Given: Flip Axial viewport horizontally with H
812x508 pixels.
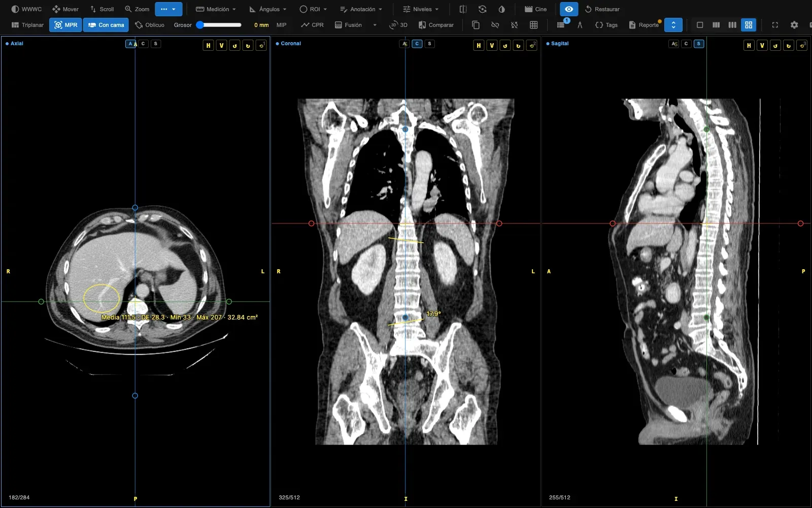Looking at the screenshot, I should pos(208,45).
